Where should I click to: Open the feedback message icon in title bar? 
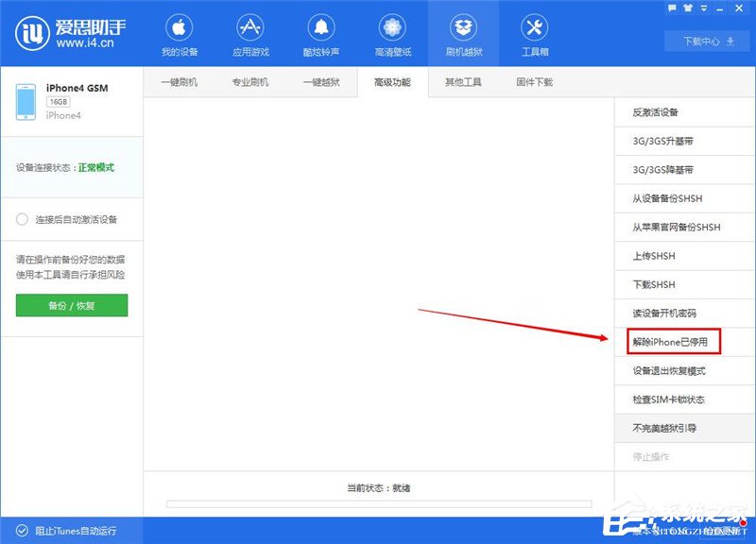pos(671,8)
